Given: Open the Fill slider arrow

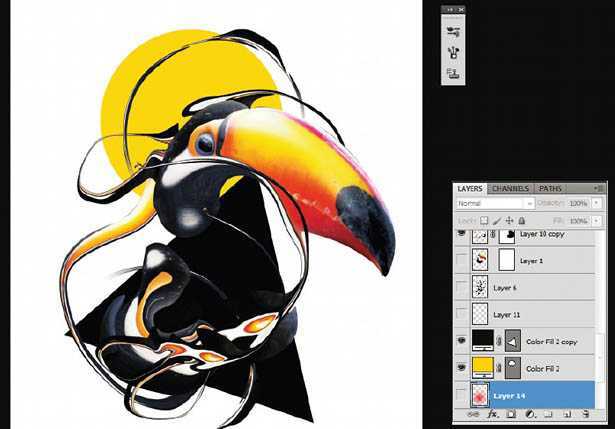Looking at the screenshot, I should [597, 221].
